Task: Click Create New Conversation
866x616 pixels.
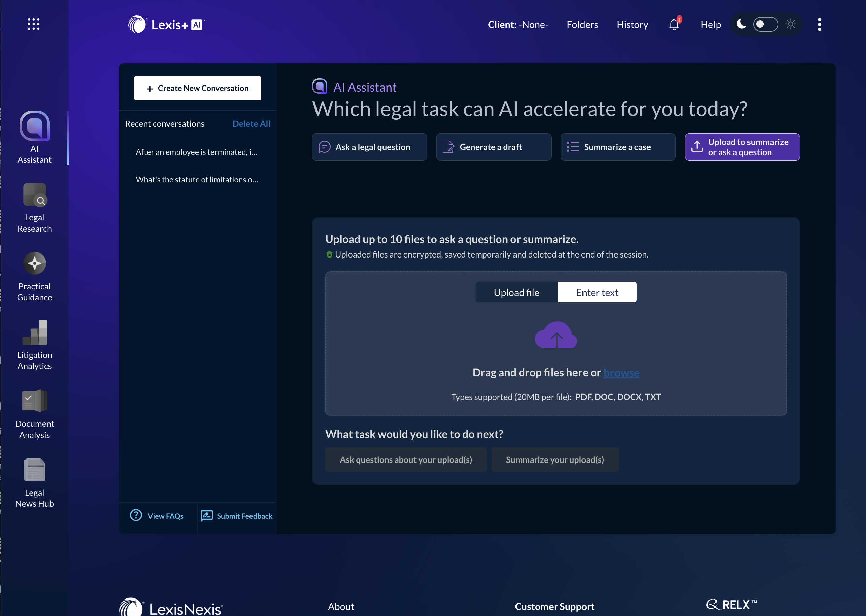Action: 198,88
